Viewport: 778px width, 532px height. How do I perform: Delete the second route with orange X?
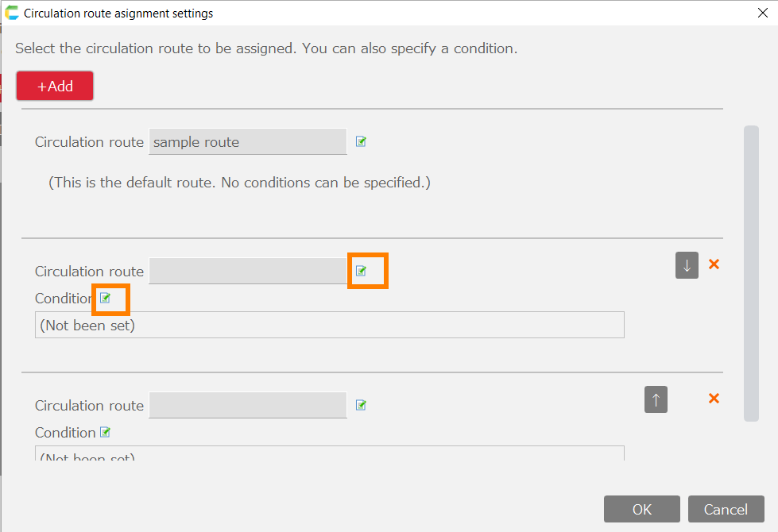pyautogui.click(x=714, y=264)
